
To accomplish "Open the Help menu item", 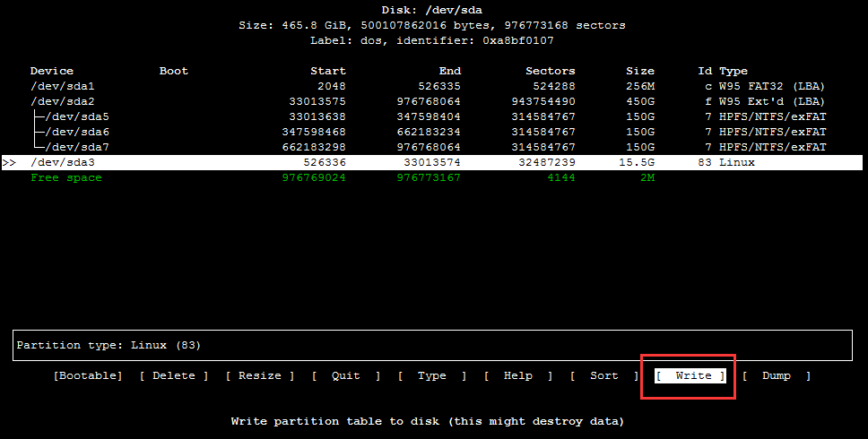I will pos(518,376).
